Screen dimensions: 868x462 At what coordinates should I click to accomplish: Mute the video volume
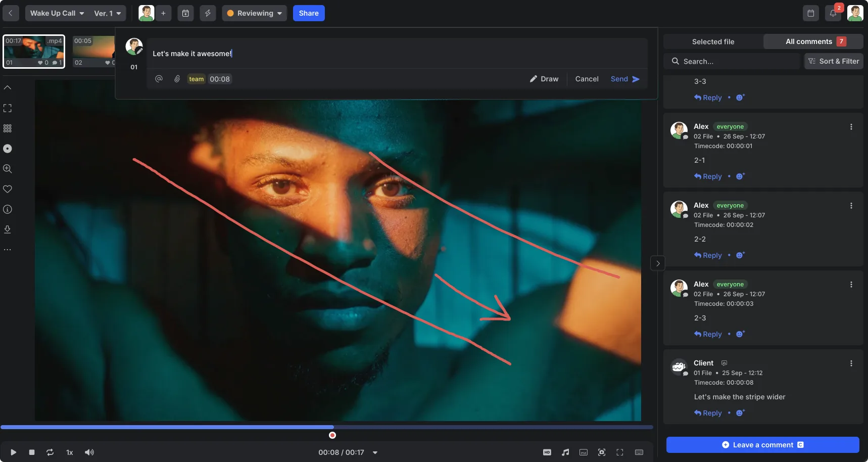click(89, 452)
